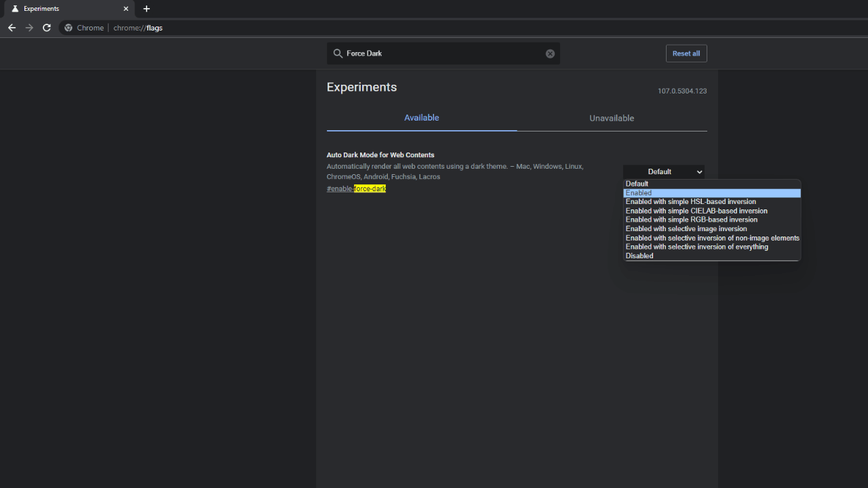868x488 pixels.
Task: Open a new tab with plus icon
Action: [x=146, y=9]
